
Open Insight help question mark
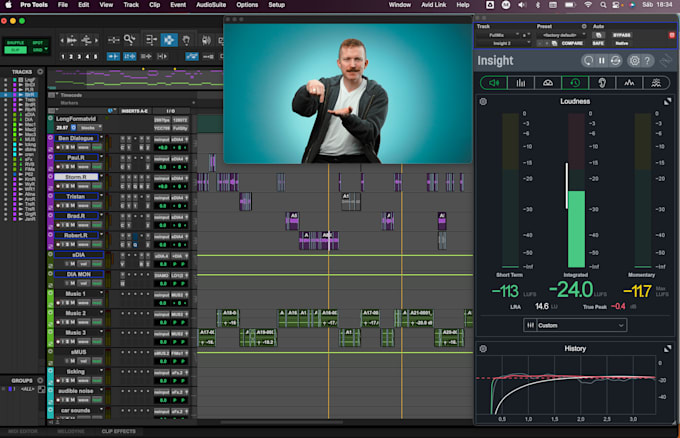(647, 61)
